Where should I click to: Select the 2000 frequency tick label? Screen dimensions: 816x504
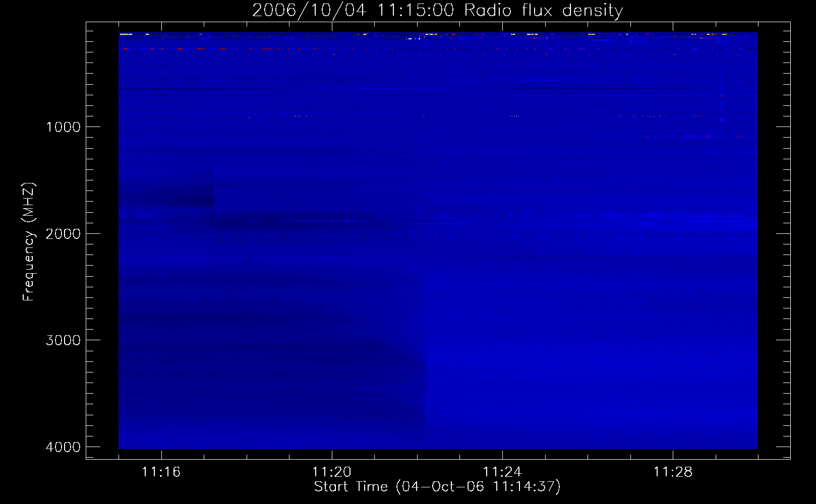click(63, 233)
